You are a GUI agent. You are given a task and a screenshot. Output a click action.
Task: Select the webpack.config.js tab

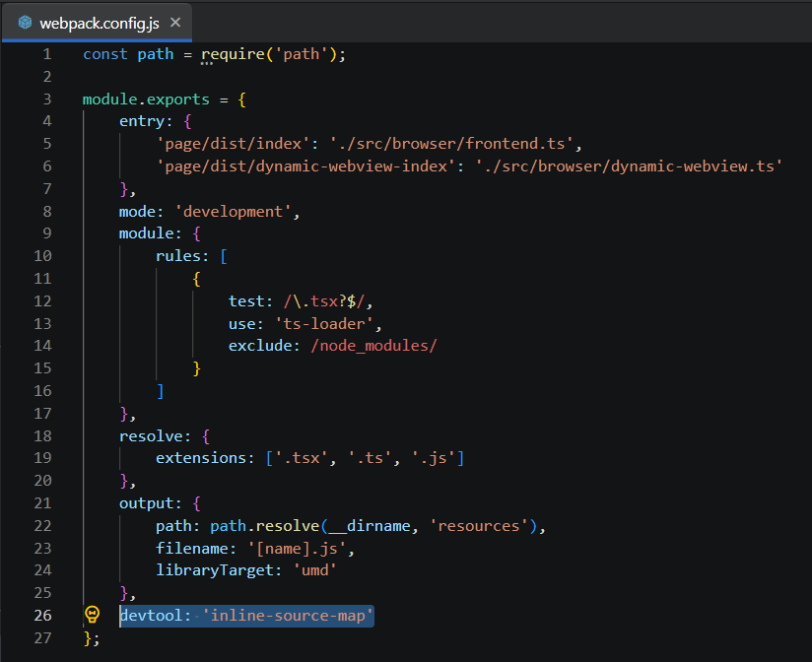click(x=97, y=23)
